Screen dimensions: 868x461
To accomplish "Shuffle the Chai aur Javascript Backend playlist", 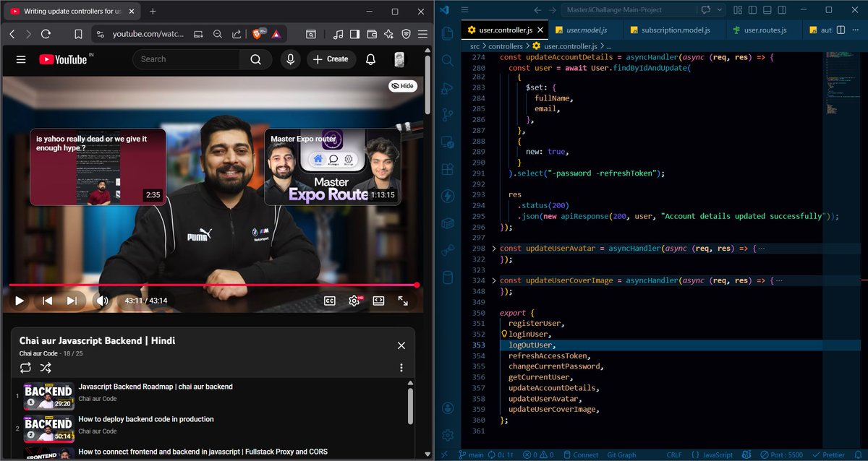I will coord(45,367).
